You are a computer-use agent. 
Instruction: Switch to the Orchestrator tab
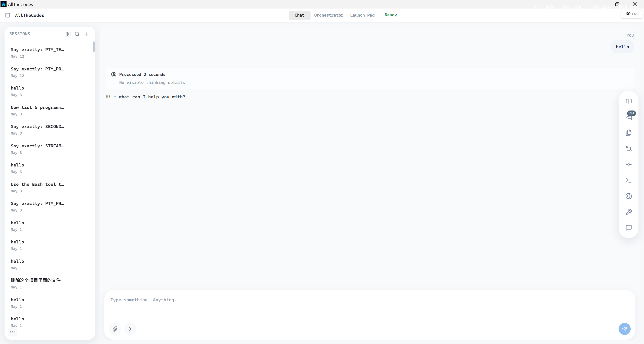329,15
